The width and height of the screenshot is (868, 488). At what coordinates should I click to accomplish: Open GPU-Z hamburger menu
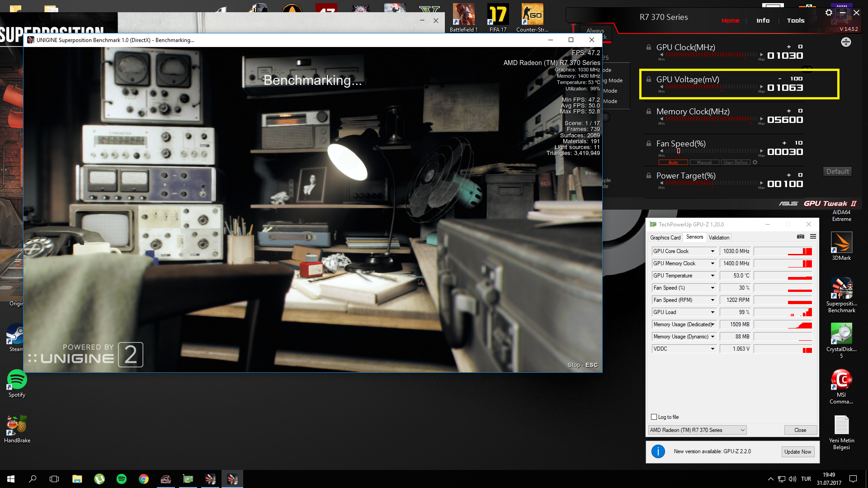point(813,237)
